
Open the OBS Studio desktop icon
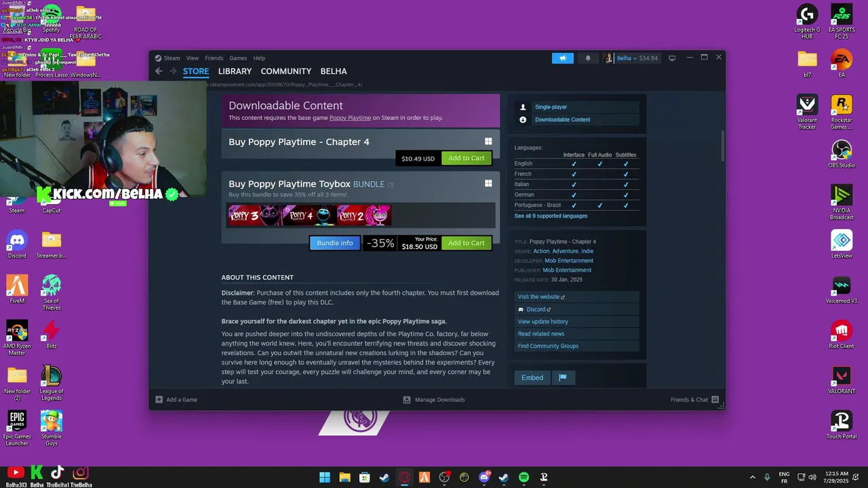click(x=842, y=154)
